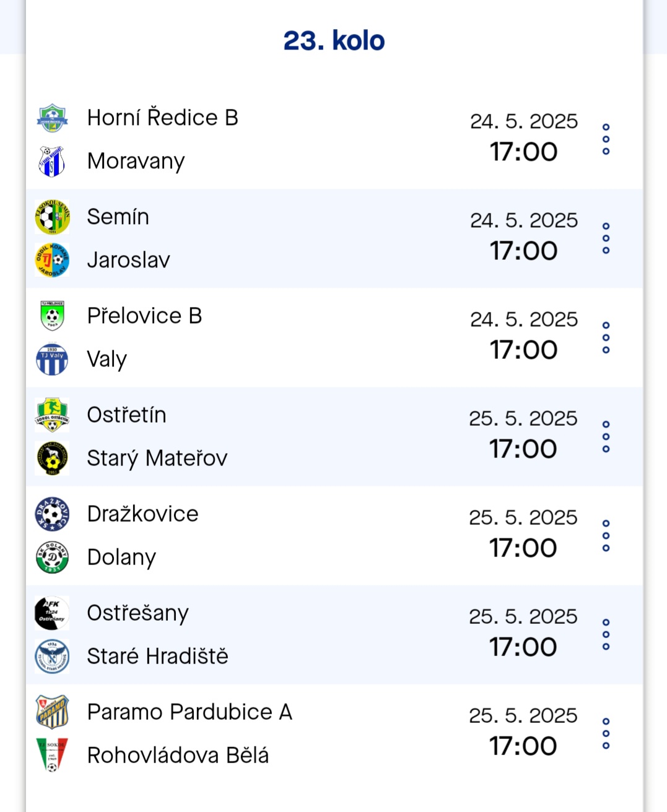The image size is (667, 812).
Task: Select the Dolany team name
Action: (x=121, y=557)
